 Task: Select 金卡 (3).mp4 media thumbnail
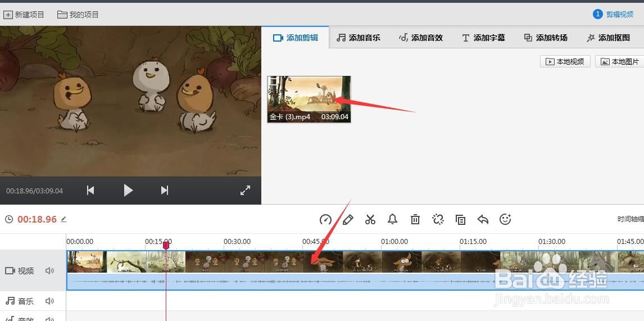pyautogui.click(x=309, y=99)
